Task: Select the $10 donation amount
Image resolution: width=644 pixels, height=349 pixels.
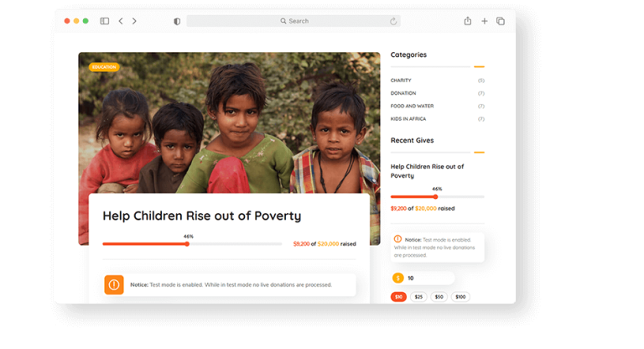Action: coord(398,297)
